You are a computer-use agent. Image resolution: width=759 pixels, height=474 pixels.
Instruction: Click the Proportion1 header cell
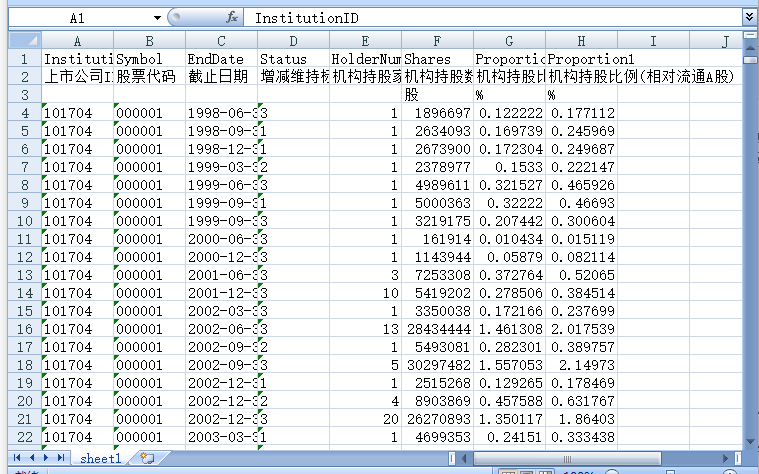point(581,59)
